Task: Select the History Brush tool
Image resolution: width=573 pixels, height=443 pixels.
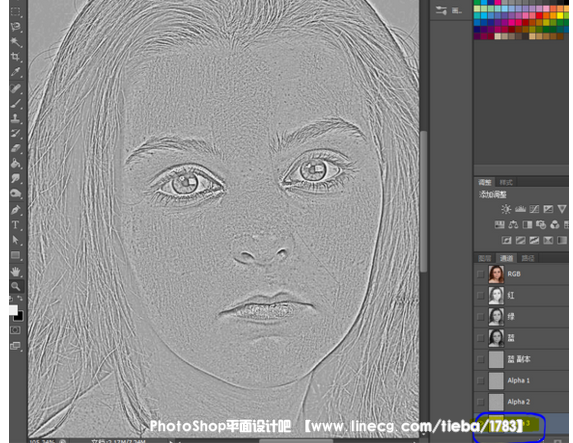Action: 15,133
